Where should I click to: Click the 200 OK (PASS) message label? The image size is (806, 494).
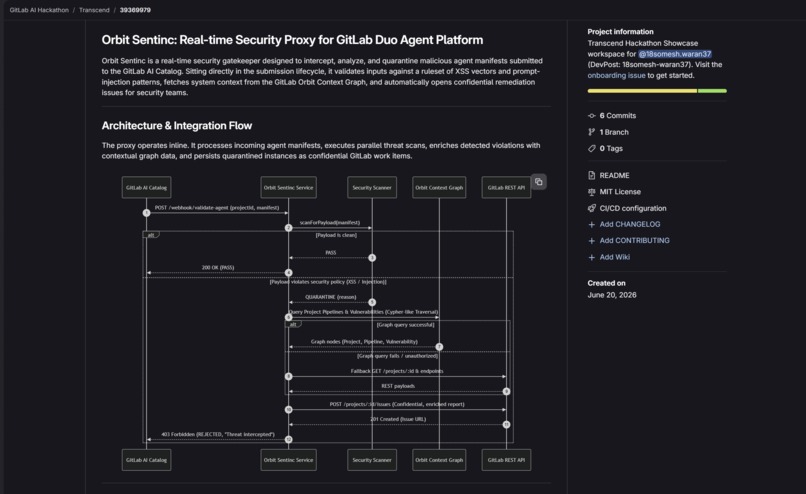(x=218, y=267)
